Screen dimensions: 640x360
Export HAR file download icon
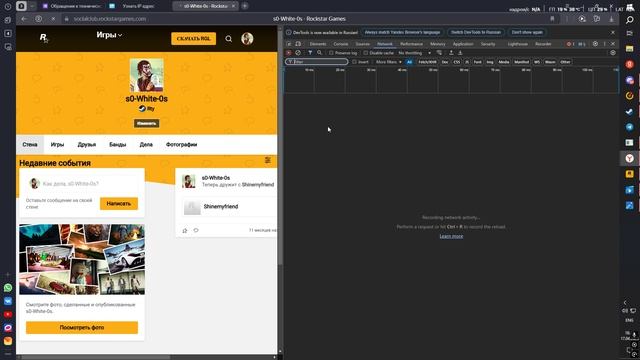(x=460, y=53)
